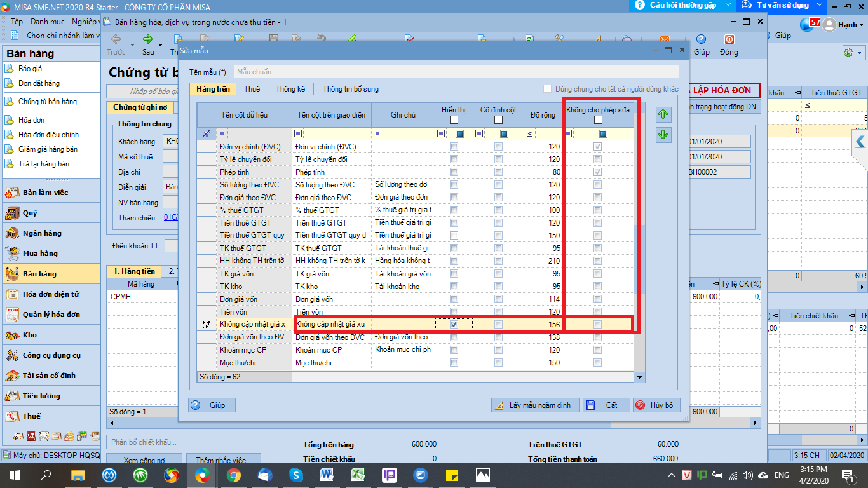Viewport: 868px width, 488px height.
Task: Expand the Câu hỏi thường gặp dropdown
Action: tap(727, 5)
